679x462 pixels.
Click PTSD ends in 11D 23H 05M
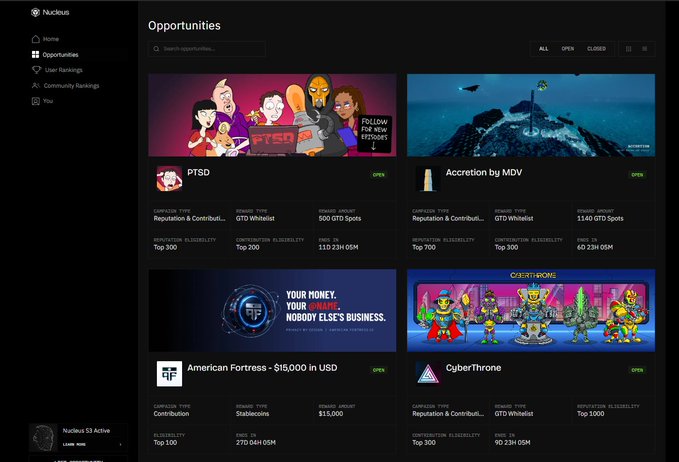click(338, 248)
